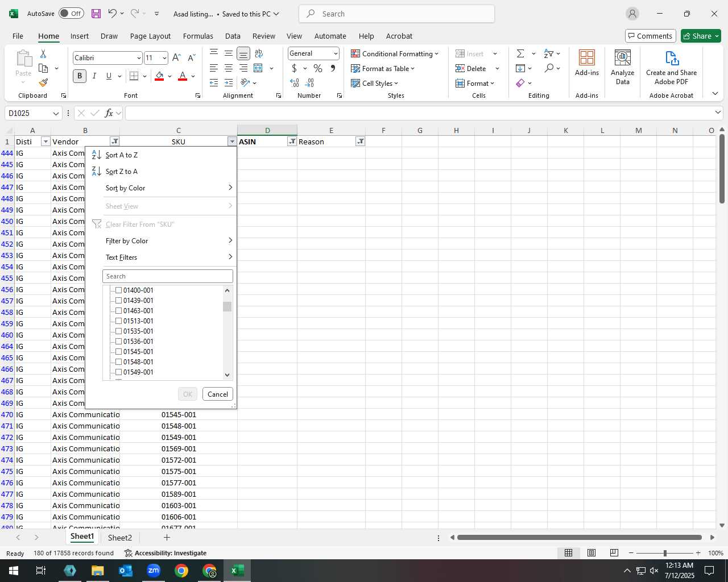Screen dimensions: 728x582
Task: Switch to Page Break Preview icon
Action: pos(614,553)
